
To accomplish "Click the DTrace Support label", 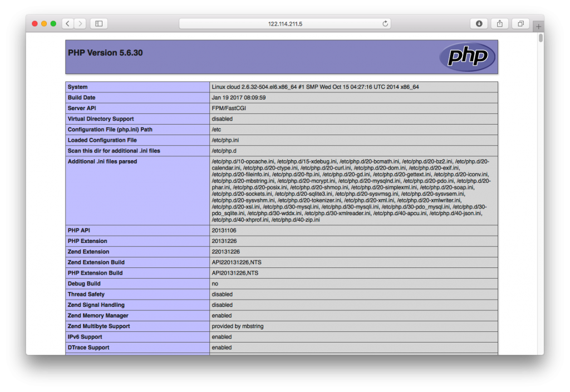I will pos(89,348).
